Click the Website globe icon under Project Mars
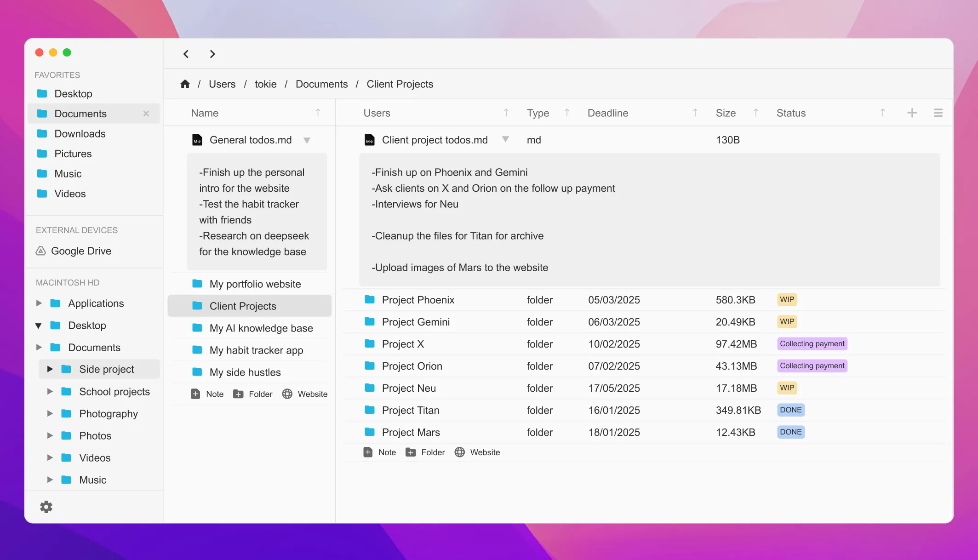978x560 pixels. [x=459, y=452]
